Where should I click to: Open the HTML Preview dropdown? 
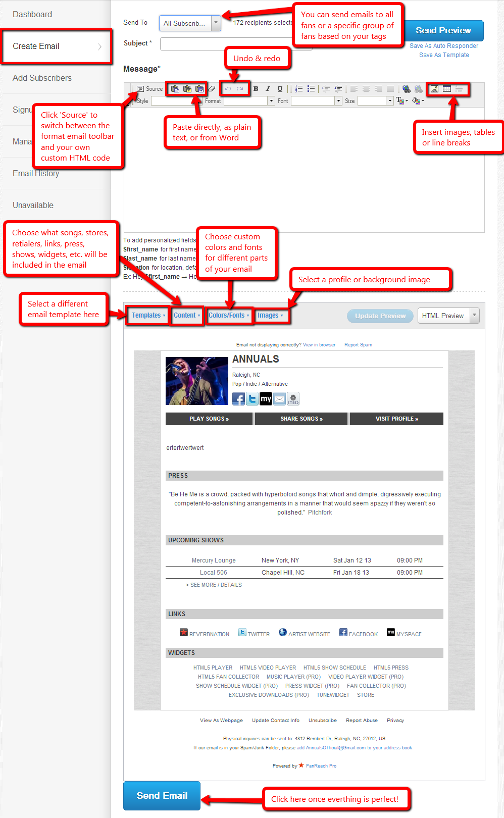click(x=474, y=316)
